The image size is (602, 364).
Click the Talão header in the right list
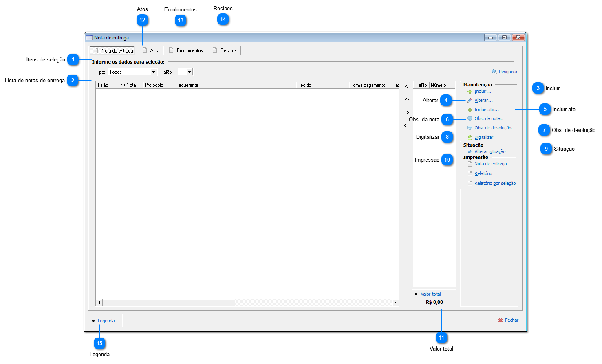(421, 85)
